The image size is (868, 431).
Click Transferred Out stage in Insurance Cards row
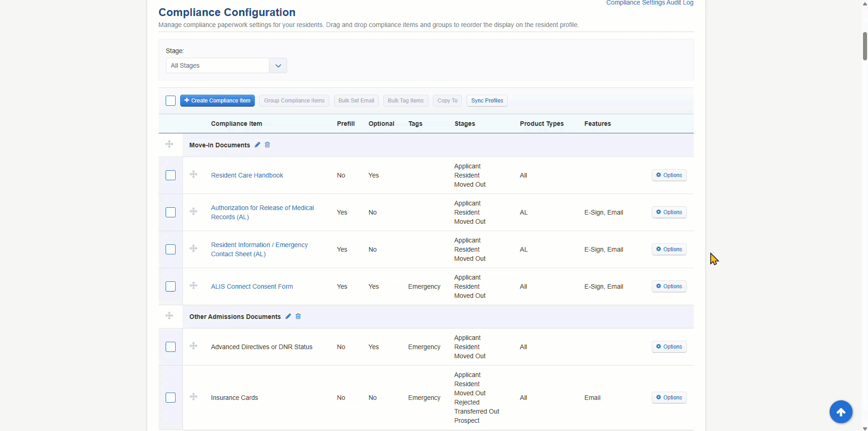click(477, 411)
